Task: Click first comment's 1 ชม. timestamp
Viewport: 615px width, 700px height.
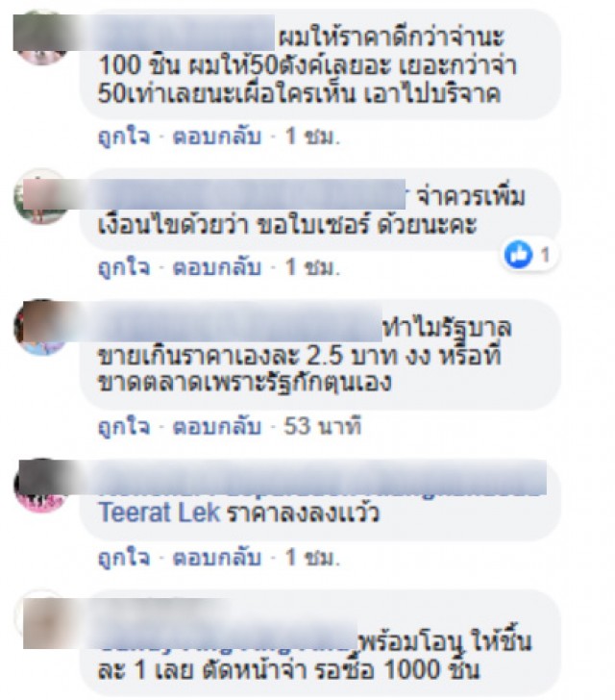Action: [313, 137]
